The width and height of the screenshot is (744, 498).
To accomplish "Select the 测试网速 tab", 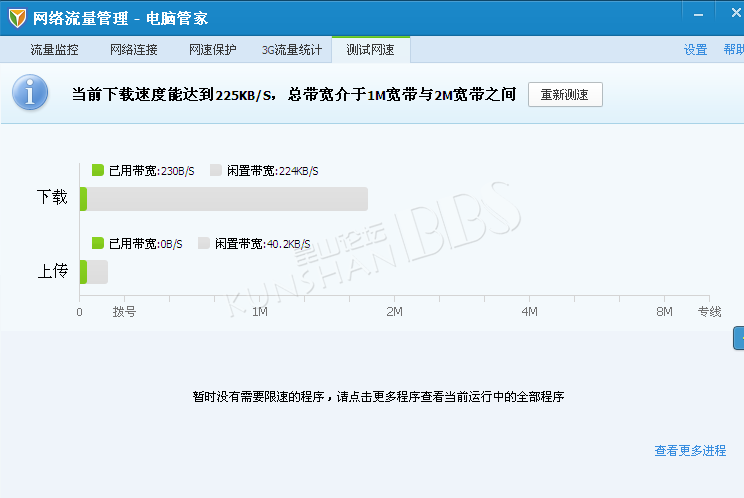I will coord(371,50).
